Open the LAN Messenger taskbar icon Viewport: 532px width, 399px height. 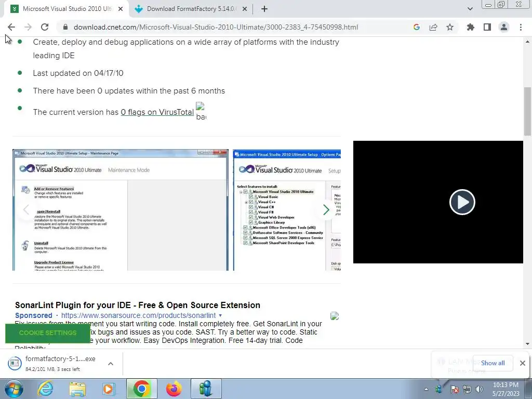[206, 389]
